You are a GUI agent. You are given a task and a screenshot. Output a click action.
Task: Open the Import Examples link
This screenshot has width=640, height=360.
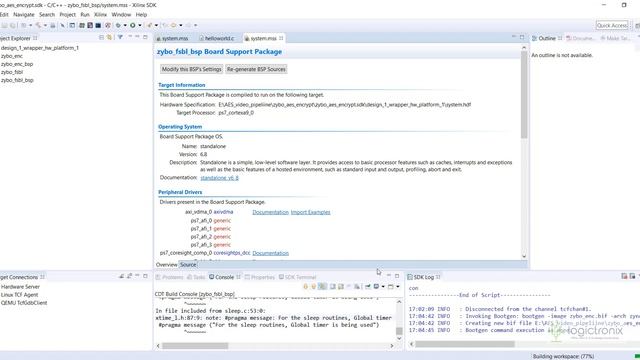[x=310, y=212]
